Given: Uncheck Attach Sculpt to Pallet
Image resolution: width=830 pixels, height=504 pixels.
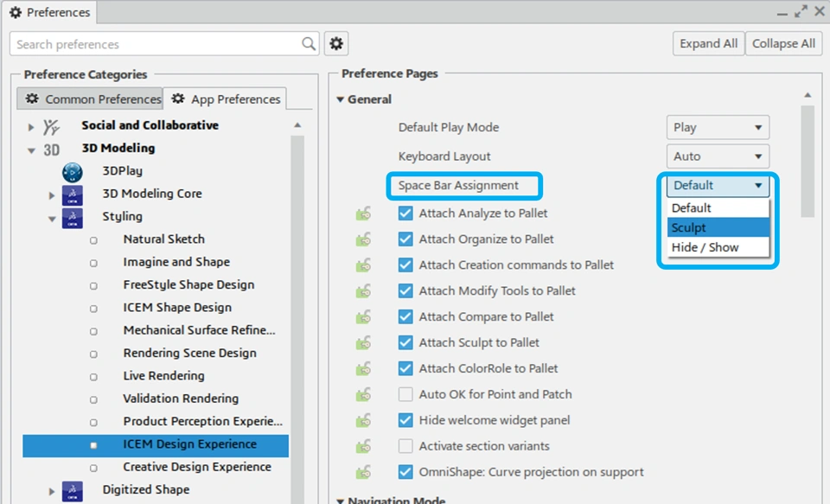Looking at the screenshot, I should coord(405,342).
